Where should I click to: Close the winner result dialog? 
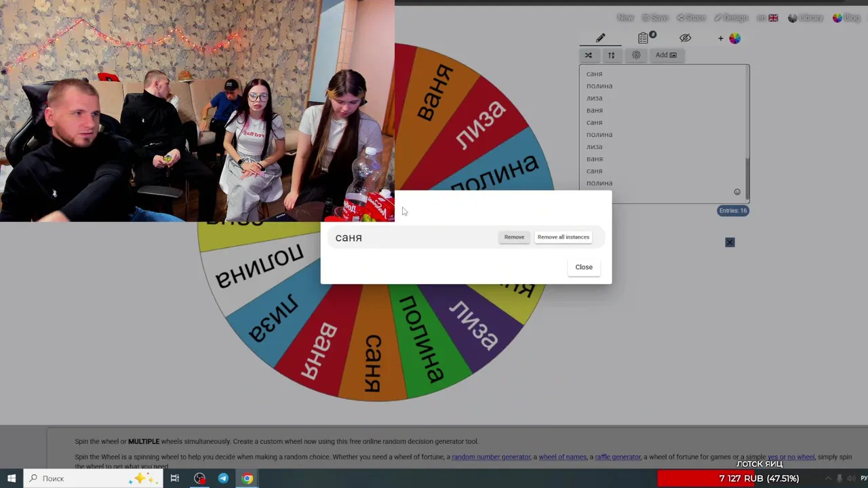(584, 267)
